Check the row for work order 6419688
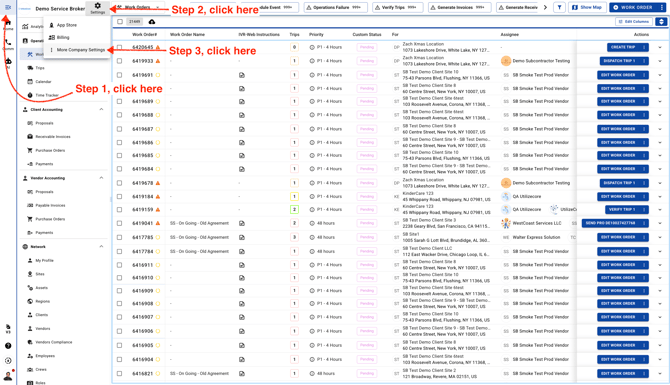Viewport: 670px width, 385px height. click(x=119, y=115)
